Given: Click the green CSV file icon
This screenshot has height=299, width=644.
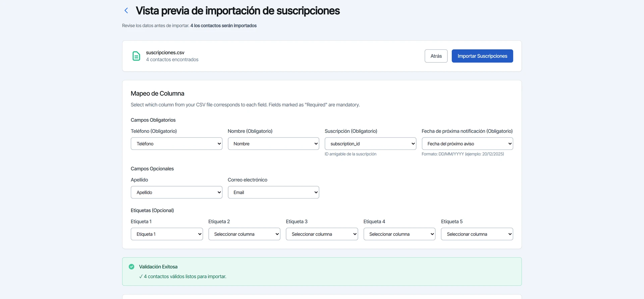Looking at the screenshot, I should [x=136, y=56].
